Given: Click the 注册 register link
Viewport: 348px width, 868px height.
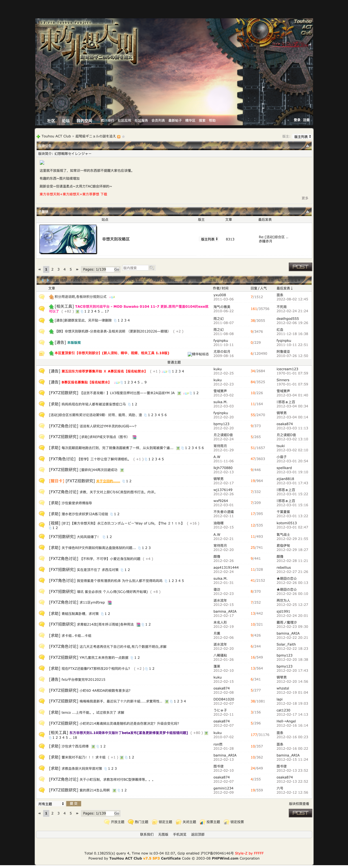Looking at the screenshot, I should pos(306,120).
